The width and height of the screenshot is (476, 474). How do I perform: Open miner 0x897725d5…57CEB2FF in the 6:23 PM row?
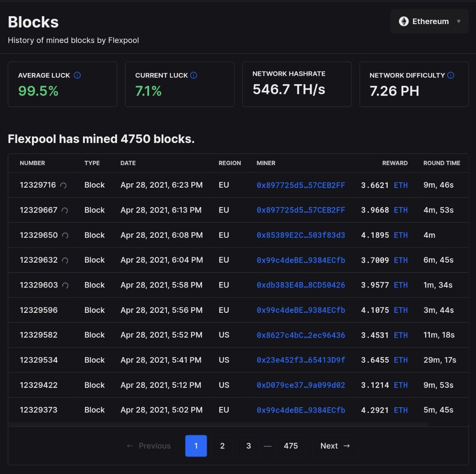(301, 185)
